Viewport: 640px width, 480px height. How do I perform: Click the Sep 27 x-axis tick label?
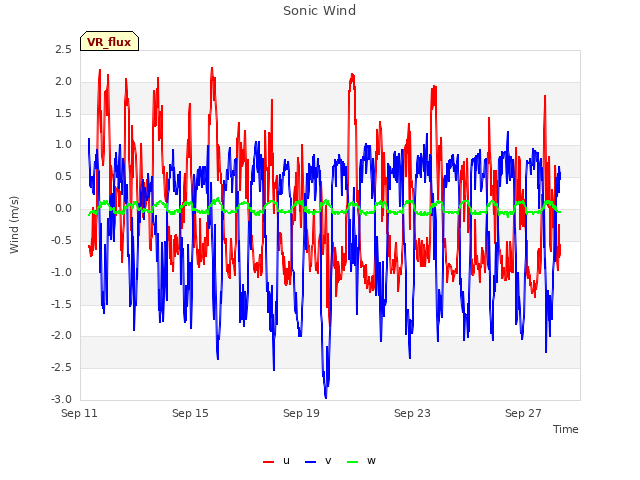coord(523,413)
